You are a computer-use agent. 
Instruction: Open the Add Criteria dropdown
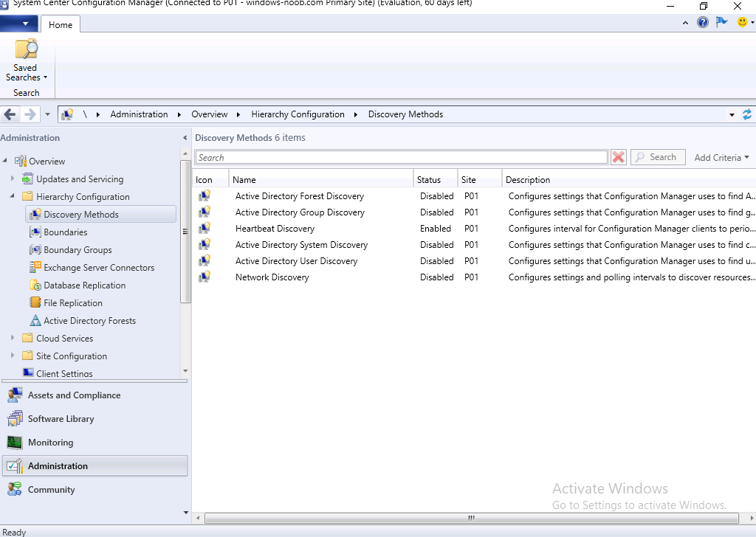tap(722, 158)
